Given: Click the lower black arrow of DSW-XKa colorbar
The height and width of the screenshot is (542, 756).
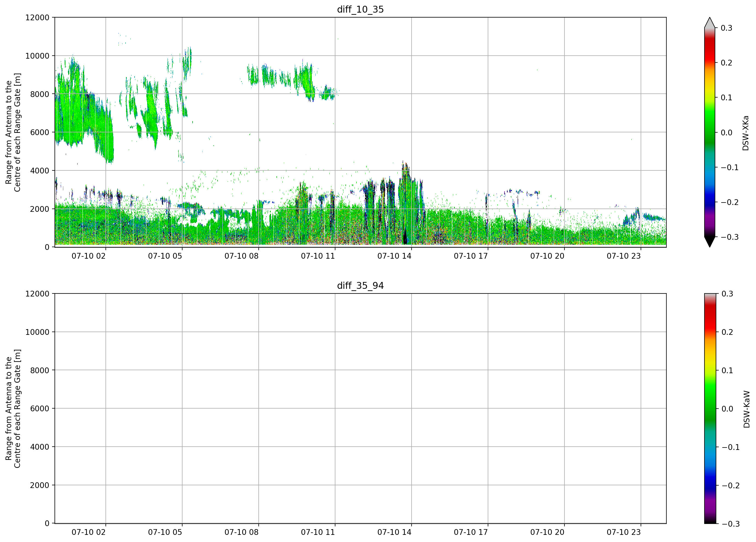Looking at the screenshot, I should click(x=710, y=242).
